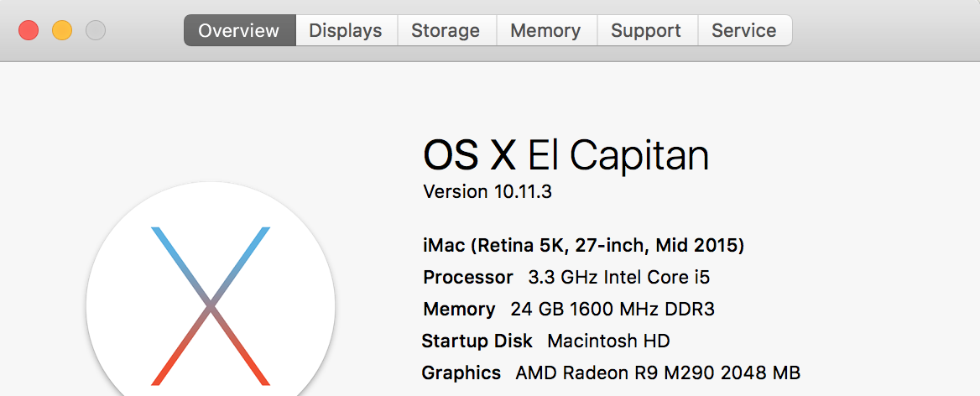Viewport: 980px width, 396px height.
Task: Click the Startup Disk label
Action: point(477,341)
